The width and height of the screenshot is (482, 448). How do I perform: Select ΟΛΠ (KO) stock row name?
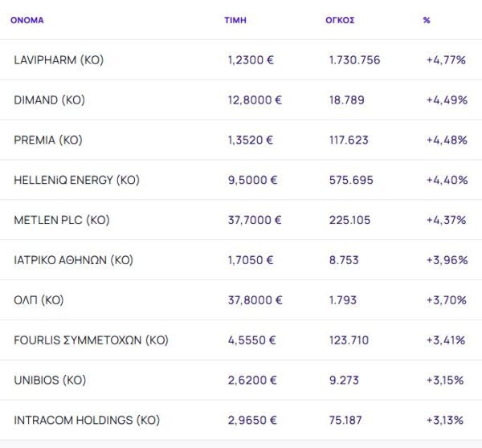[39, 300]
